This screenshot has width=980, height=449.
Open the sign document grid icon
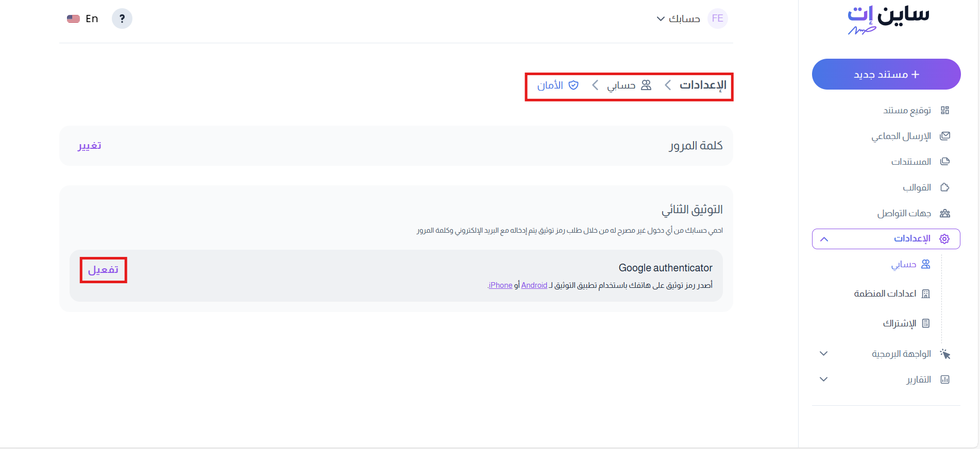click(x=944, y=110)
